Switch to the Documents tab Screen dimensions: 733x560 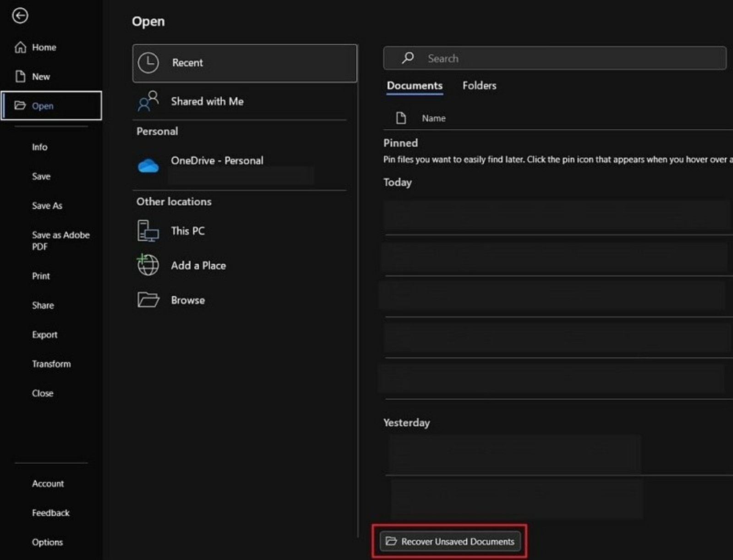[x=414, y=86]
